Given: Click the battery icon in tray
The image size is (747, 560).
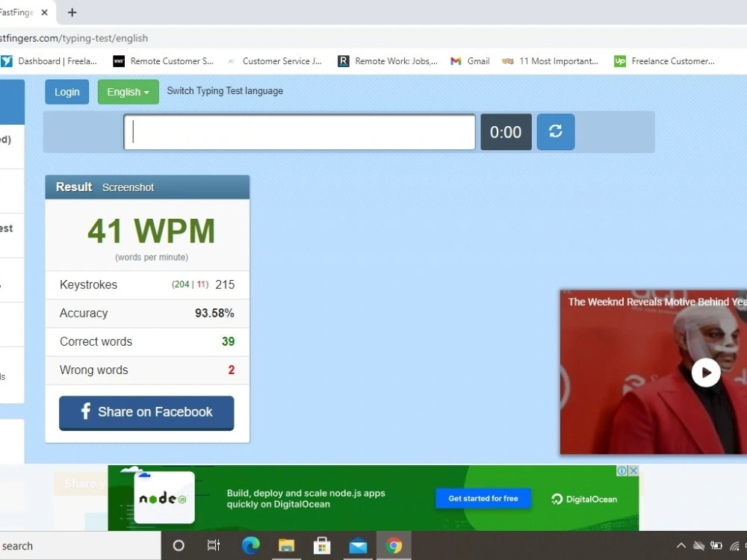Looking at the screenshot, I should tap(716, 546).
